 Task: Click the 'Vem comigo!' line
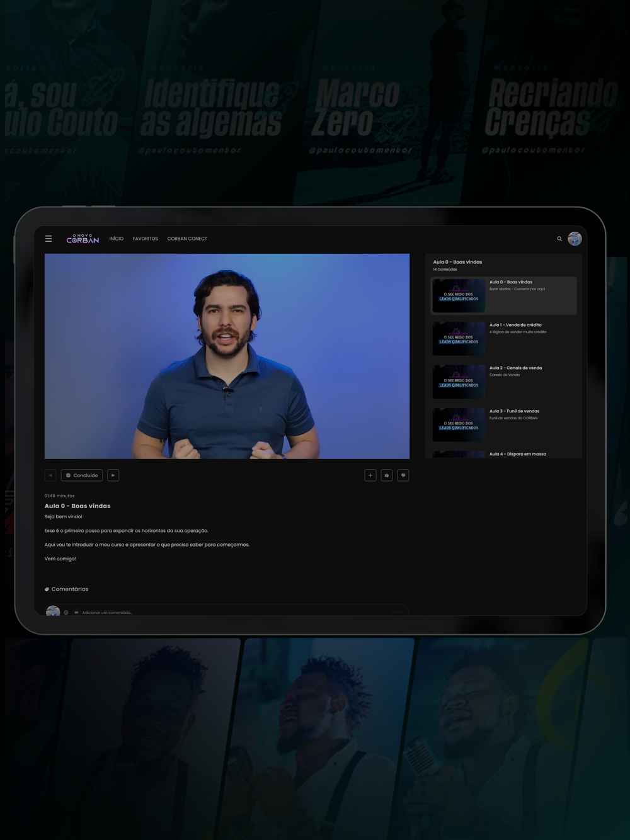[x=60, y=559]
